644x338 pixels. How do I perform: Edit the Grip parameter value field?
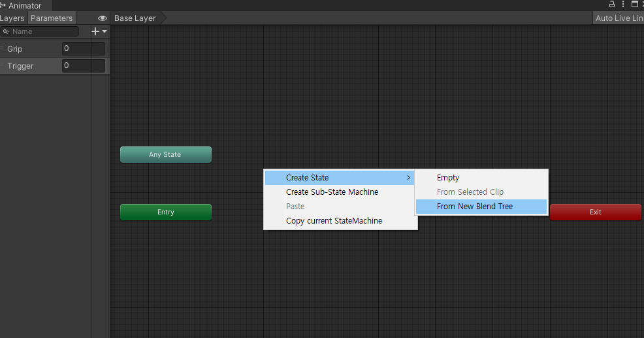coord(84,48)
